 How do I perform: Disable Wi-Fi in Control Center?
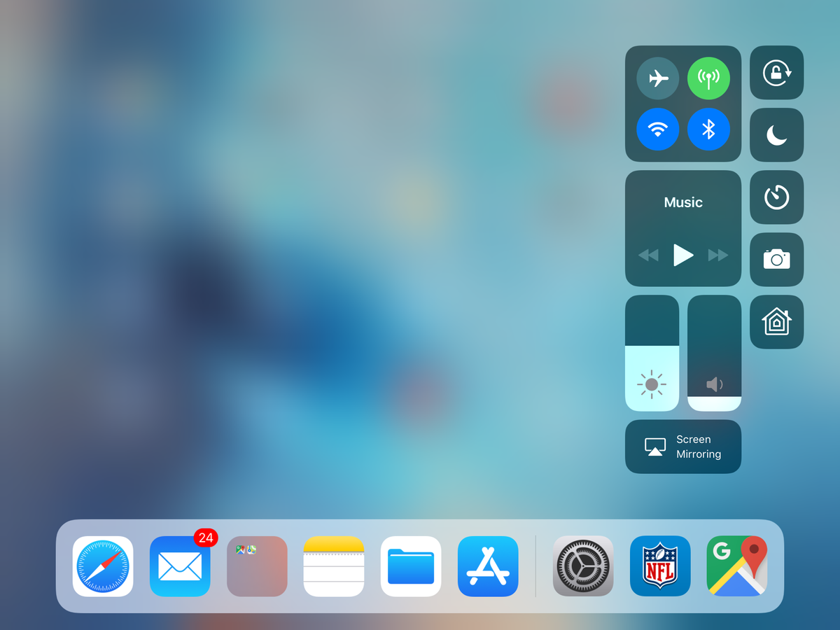pyautogui.click(x=657, y=129)
